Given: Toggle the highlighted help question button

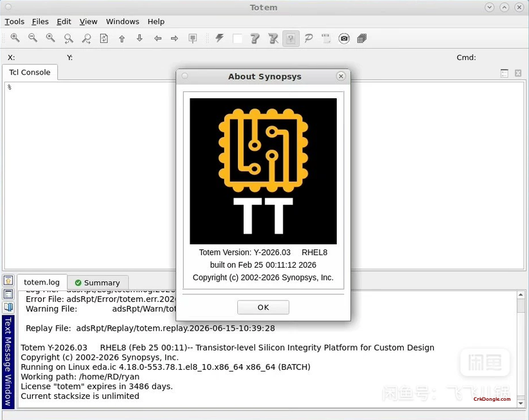Looking at the screenshot, I should 291,39.
